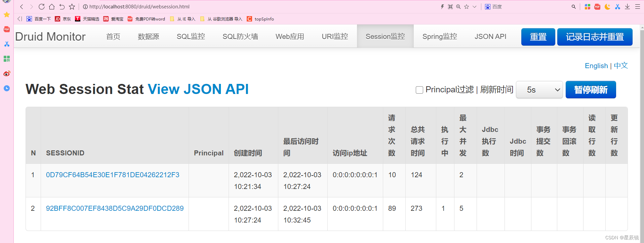Click the star icon right of address bar

pos(467,7)
